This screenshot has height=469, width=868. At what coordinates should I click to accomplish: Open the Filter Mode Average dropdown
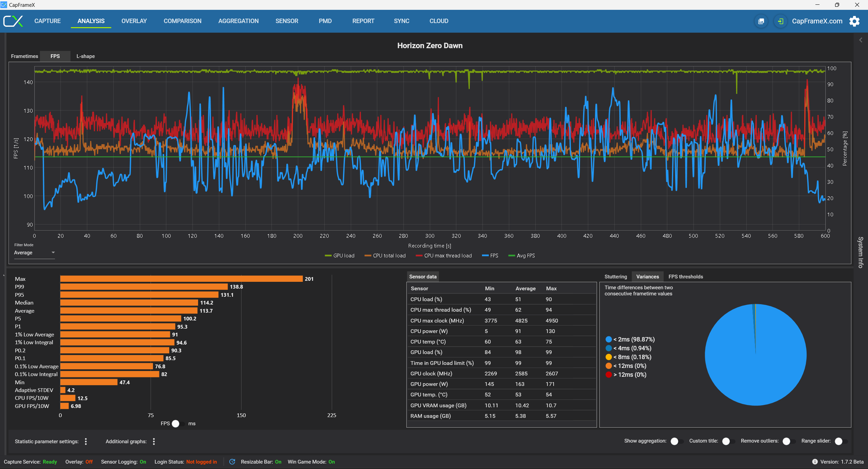(34, 253)
